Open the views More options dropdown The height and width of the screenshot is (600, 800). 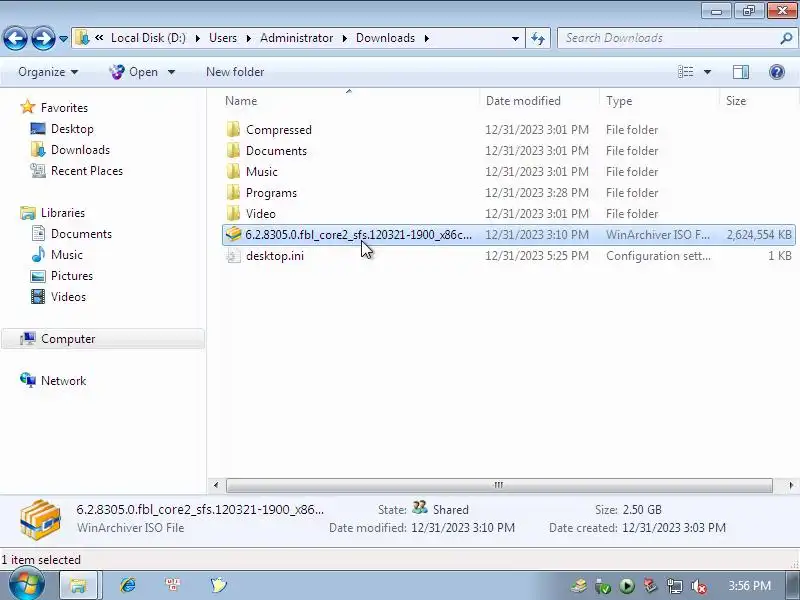(x=707, y=72)
